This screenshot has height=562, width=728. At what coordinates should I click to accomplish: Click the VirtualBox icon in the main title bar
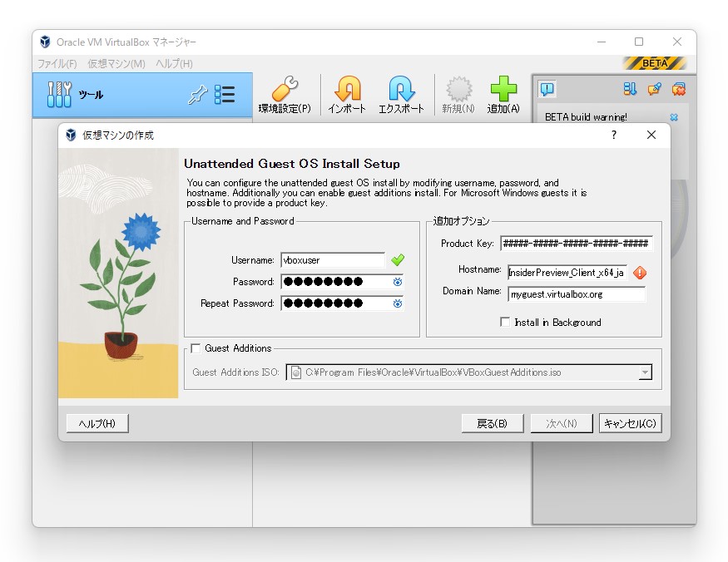pos(45,42)
